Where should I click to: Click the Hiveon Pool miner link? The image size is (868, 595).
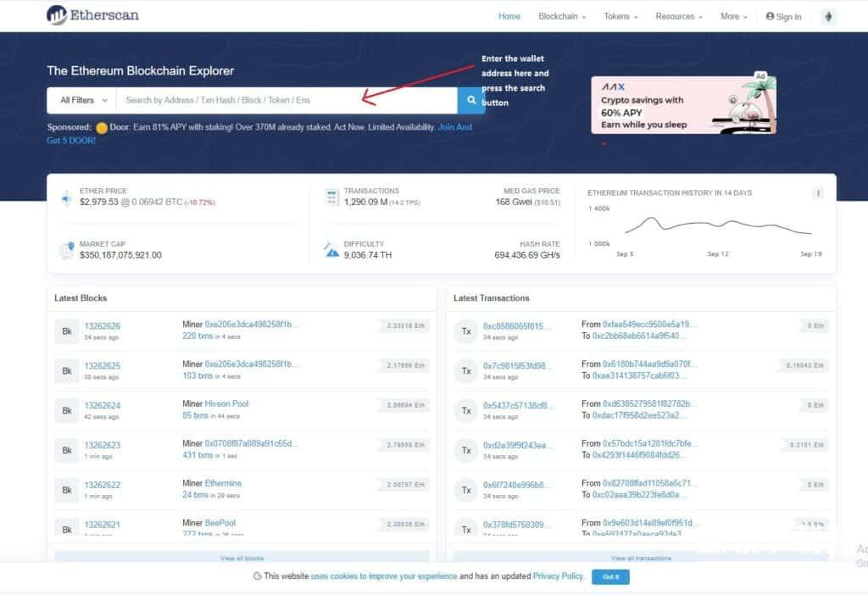[226, 403]
